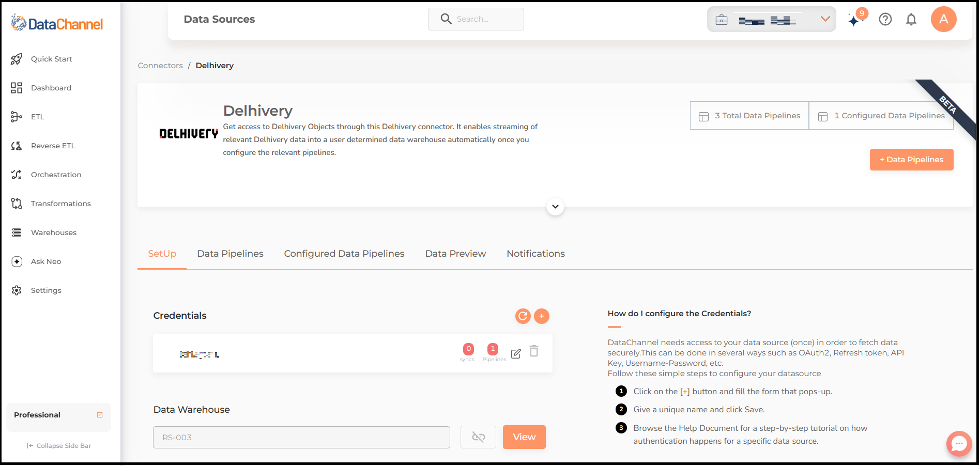
Task: Click the View warehouse button
Action: 524,437
